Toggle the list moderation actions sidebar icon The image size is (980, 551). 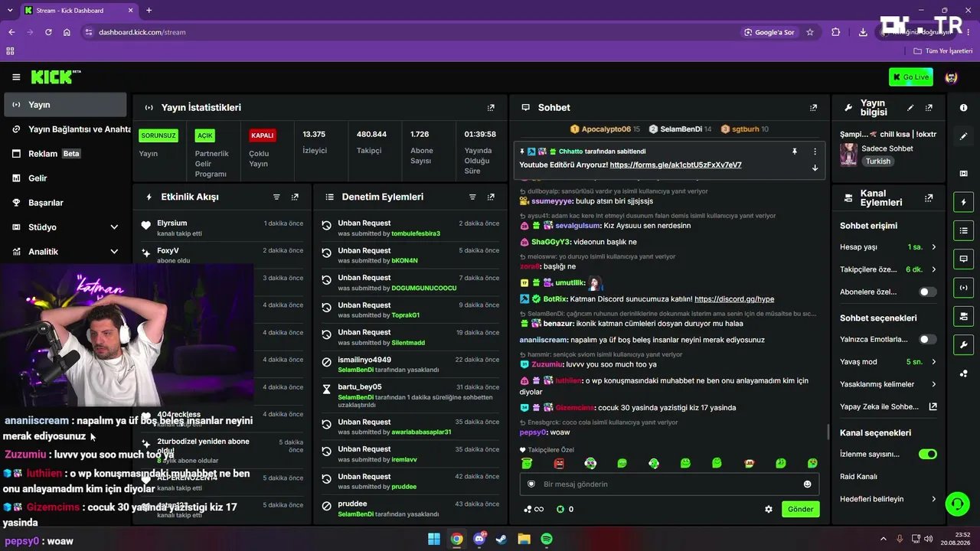963,230
